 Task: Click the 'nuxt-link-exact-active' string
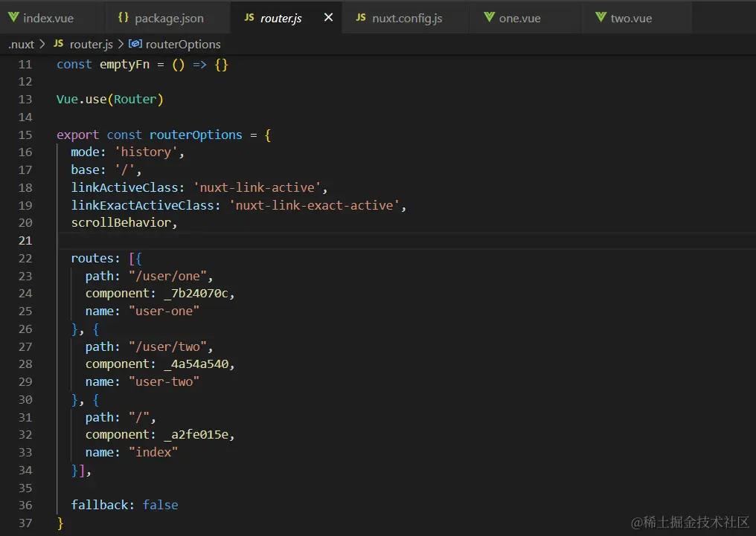314,205
